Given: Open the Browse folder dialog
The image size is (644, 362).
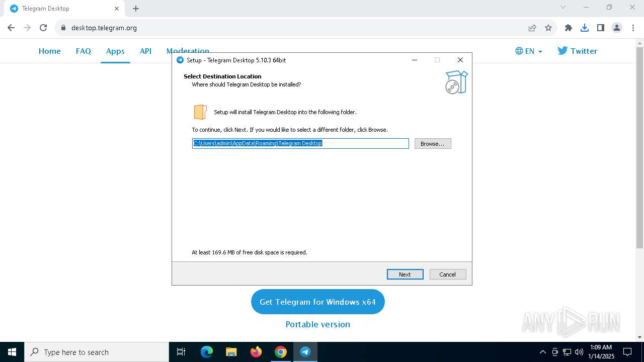Looking at the screenshot, I should 433,144.
